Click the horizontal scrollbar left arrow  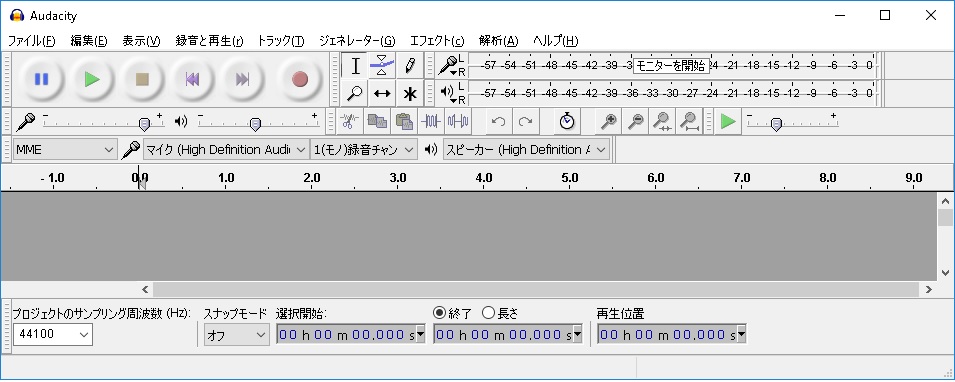(146, 289)
